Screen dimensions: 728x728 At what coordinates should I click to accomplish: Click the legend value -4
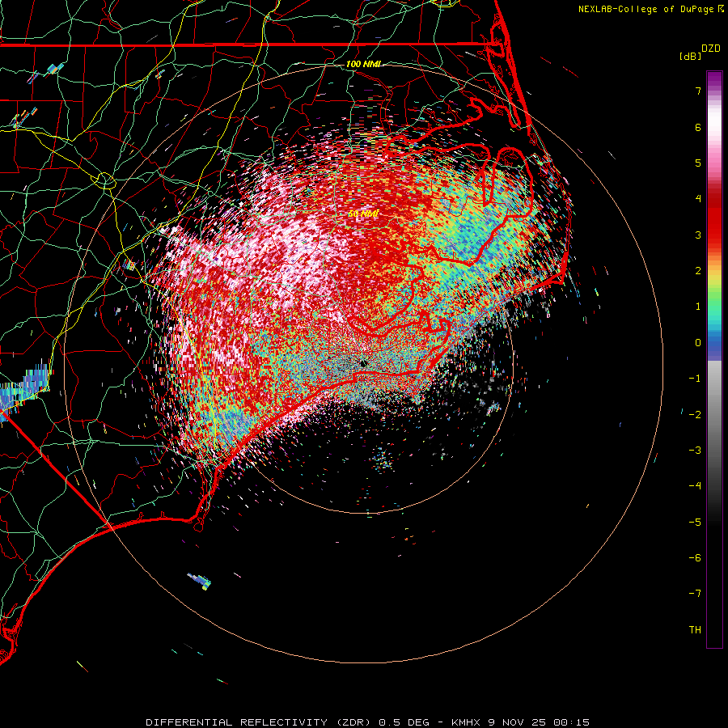[695, 486]
